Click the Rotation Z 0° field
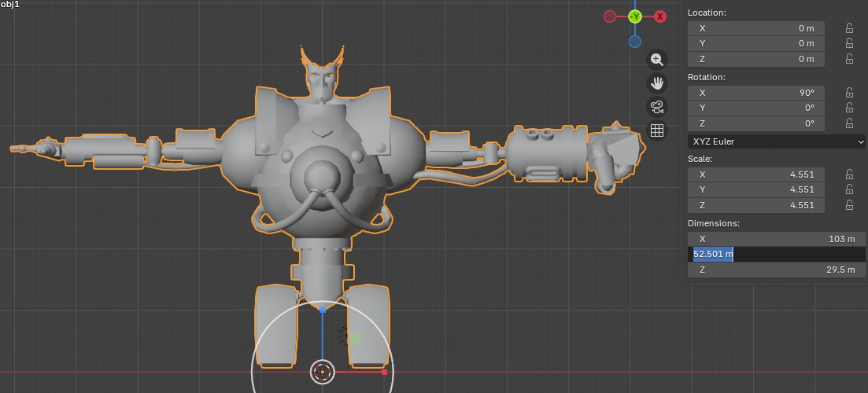Screen dimensions: 868x393 (x=755, y=123)
